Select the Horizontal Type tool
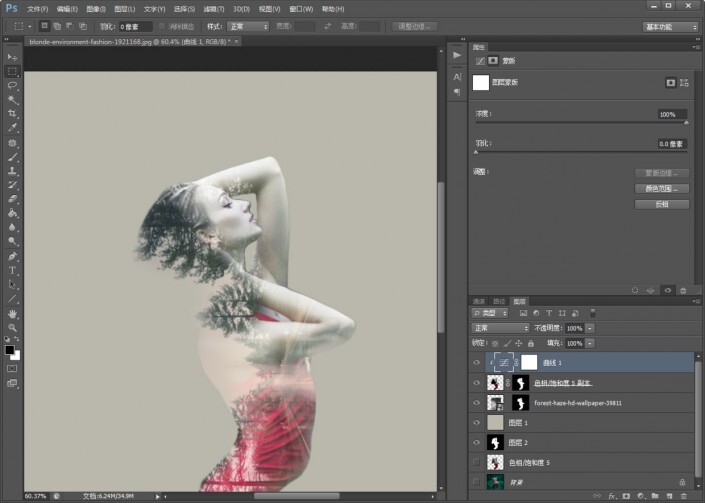 click(12, 270)
